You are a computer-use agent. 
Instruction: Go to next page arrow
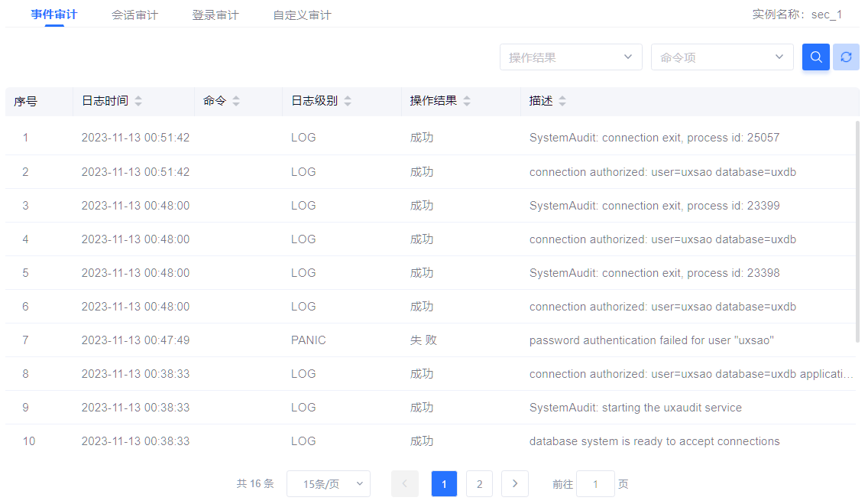[x=515, y=483]
